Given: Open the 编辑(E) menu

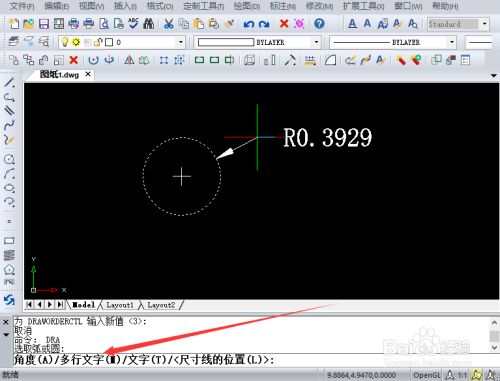Looking at the screenshot, I should [x=57, y=6].
